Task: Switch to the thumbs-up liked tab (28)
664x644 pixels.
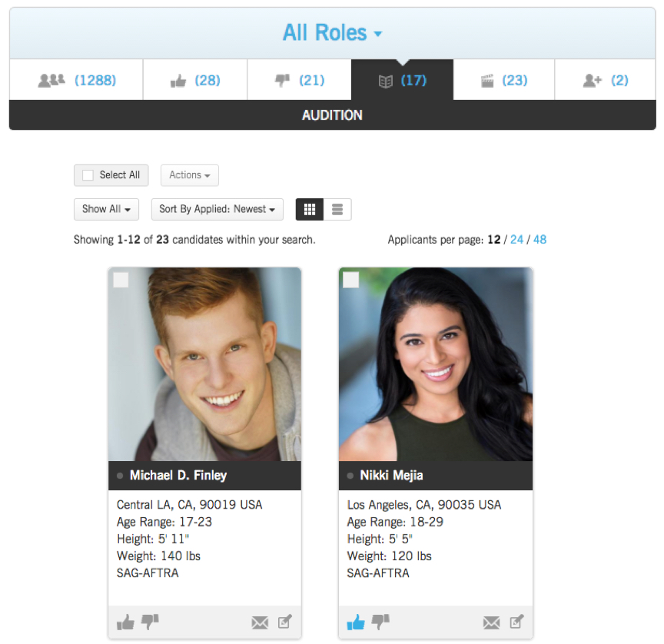Action: coord(194,80)
